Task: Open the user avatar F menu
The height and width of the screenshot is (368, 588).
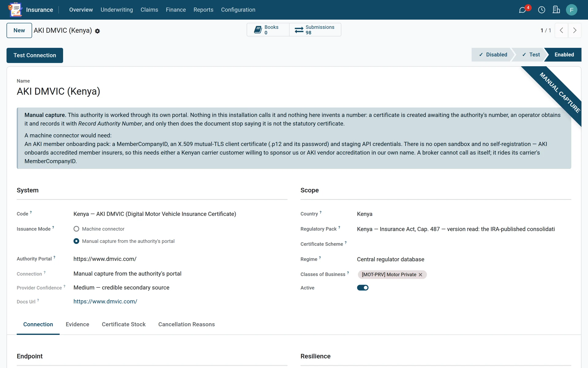Action: coord(571,10)
